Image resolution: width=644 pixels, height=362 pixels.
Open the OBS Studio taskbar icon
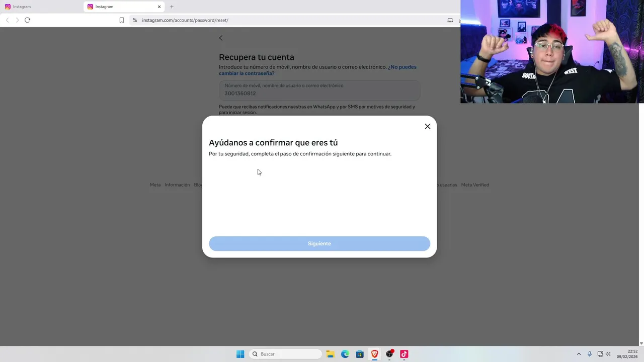(389, 354)
